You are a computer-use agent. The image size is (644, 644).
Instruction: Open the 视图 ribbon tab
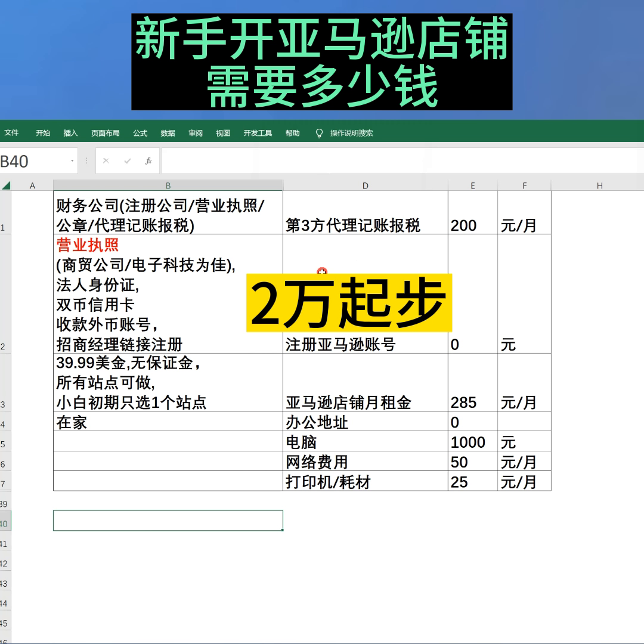tap(223, 133)
